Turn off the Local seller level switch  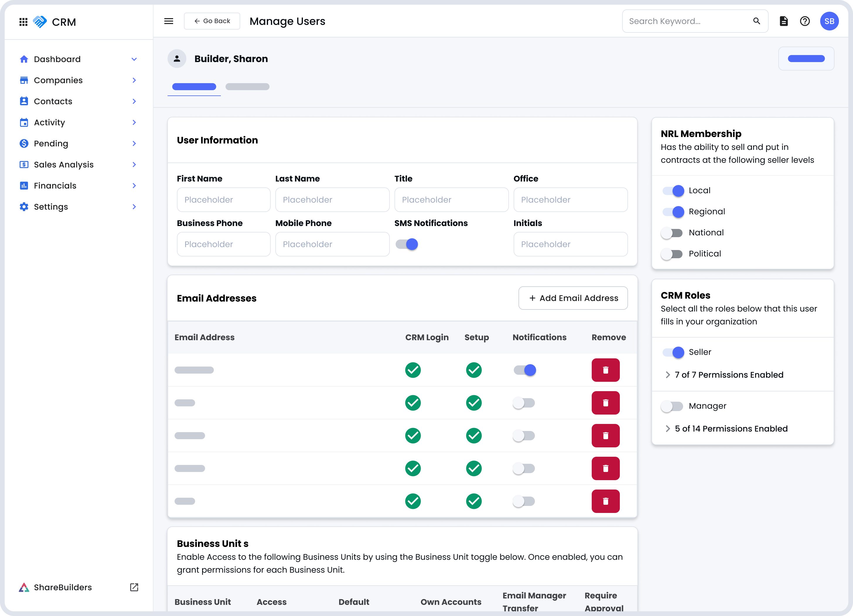[x=673, y=191]
